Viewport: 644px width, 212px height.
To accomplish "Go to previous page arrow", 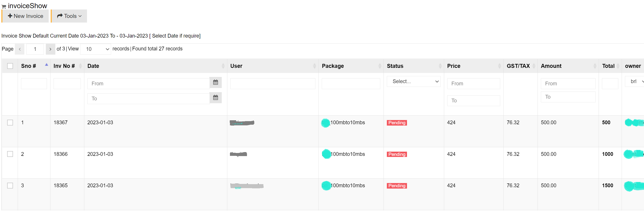I will pos(20,49).
